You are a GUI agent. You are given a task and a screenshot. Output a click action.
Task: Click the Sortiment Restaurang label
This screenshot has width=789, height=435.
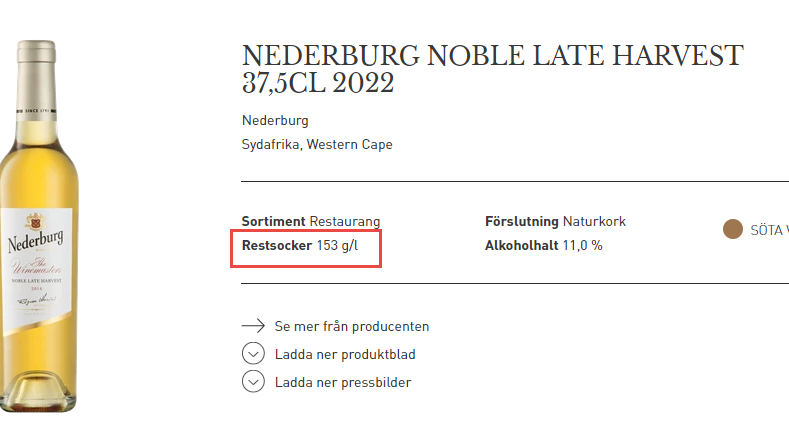click(x=311, y=222)
